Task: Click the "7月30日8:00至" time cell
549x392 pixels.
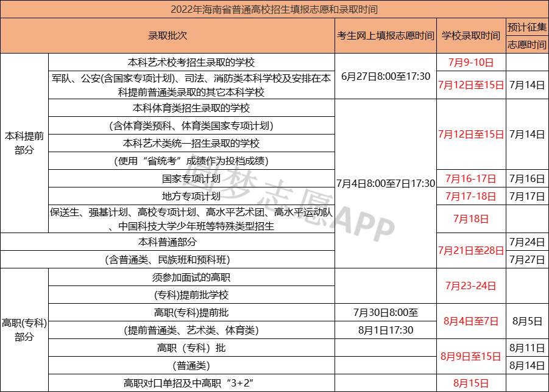Action: point(386,313)
